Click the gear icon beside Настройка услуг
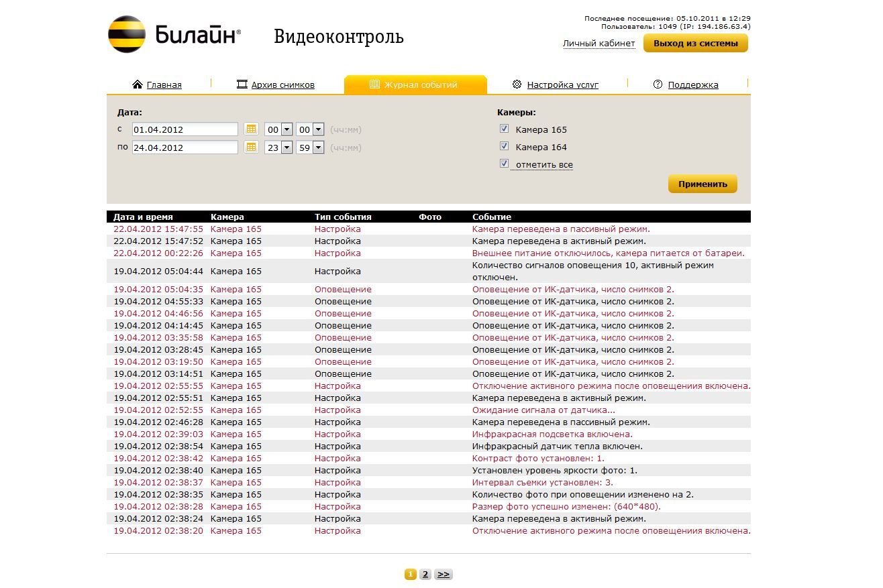 517,84
